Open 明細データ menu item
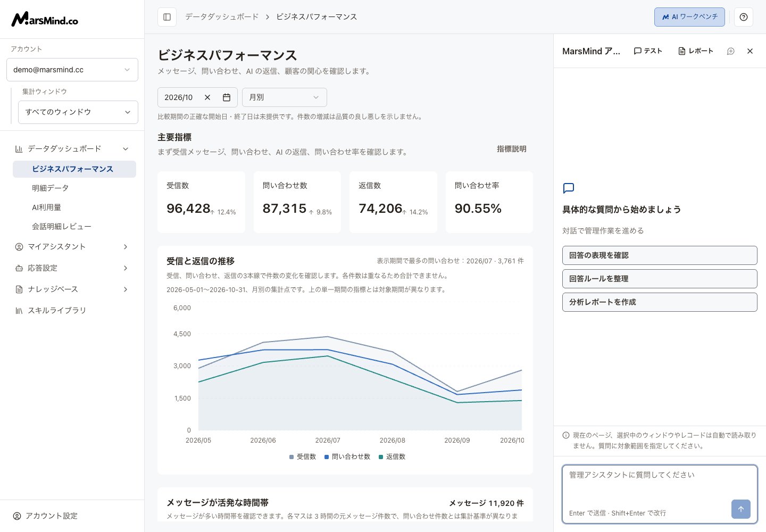Screen dimensions: 766x532 (x=74, y=188)
